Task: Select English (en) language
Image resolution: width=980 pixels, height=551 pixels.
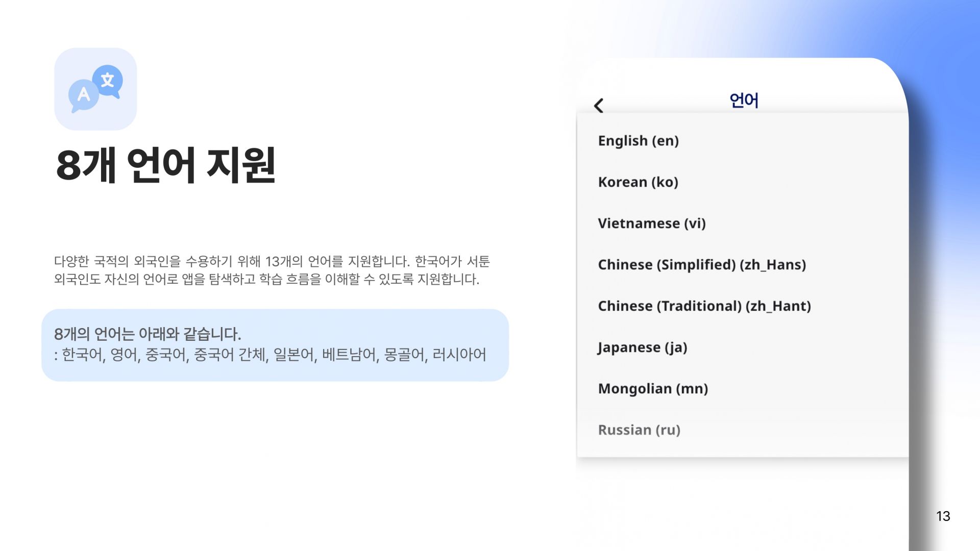Action: pos(638,141)
